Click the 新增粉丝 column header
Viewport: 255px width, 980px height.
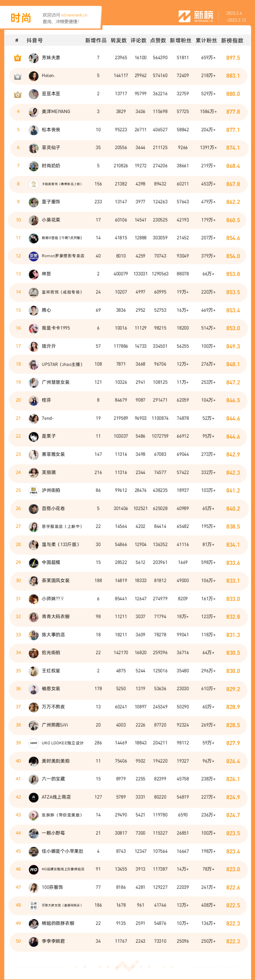[181, 40]
